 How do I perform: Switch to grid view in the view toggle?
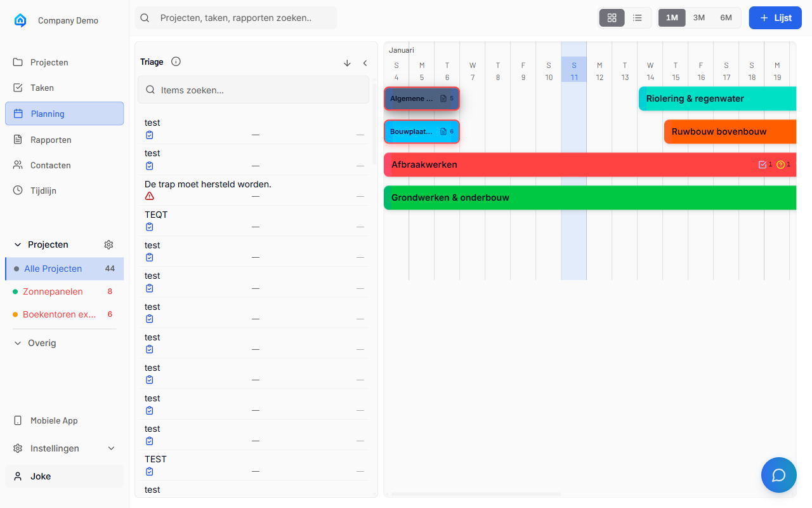612,18
